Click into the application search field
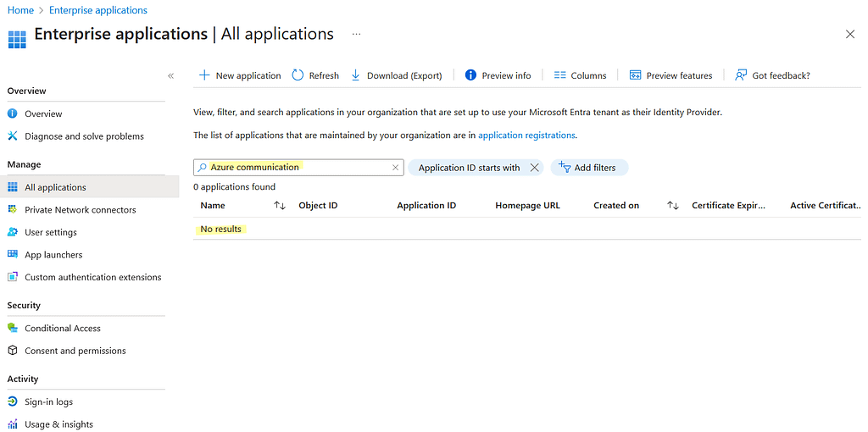 (297, 168)
